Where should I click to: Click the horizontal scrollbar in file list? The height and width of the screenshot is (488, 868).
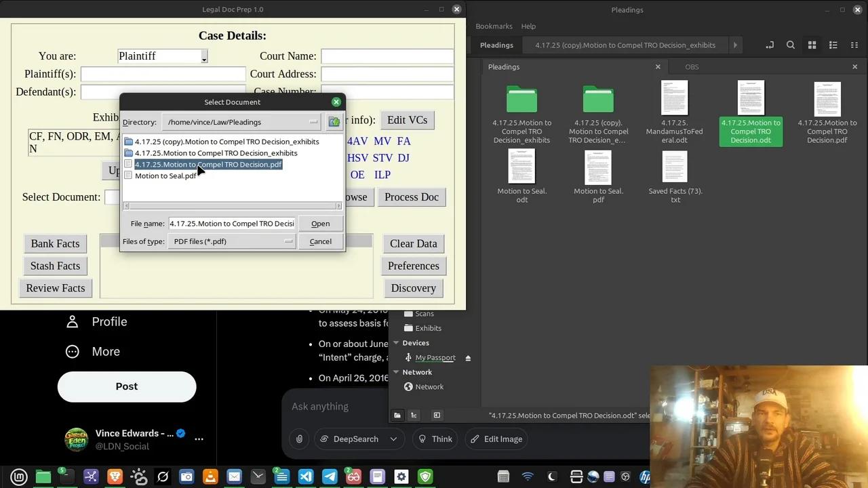click(x=232, y=206)
